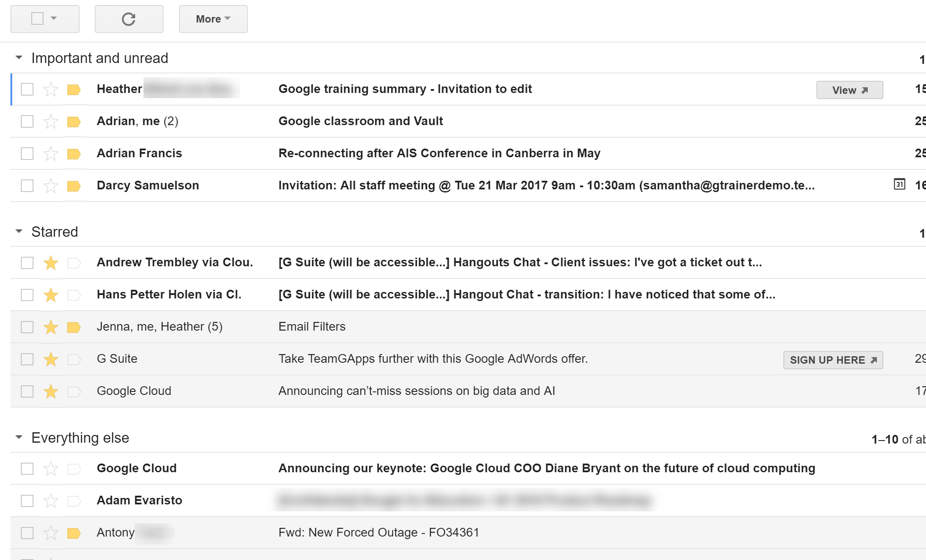Star the Heather training summary email
This screenshot has width=926, height=560.
pyautogui.click(x=51, y=89)
